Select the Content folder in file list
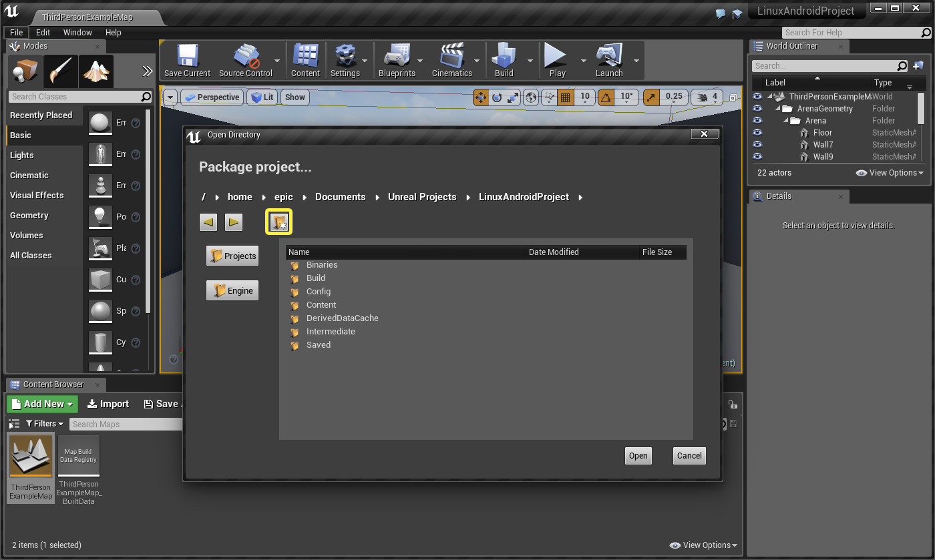This screenshot has height=560, width=935. coord(321,305)
